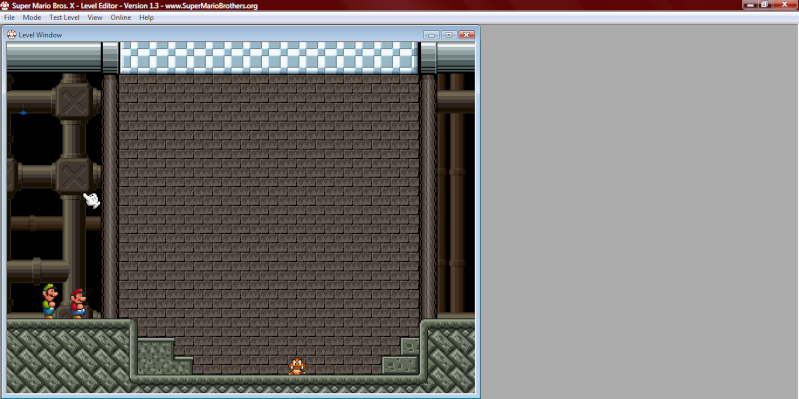Click the lower X-shaped pipe junction block
Screen dimensions: 799x399
(74, 176)
